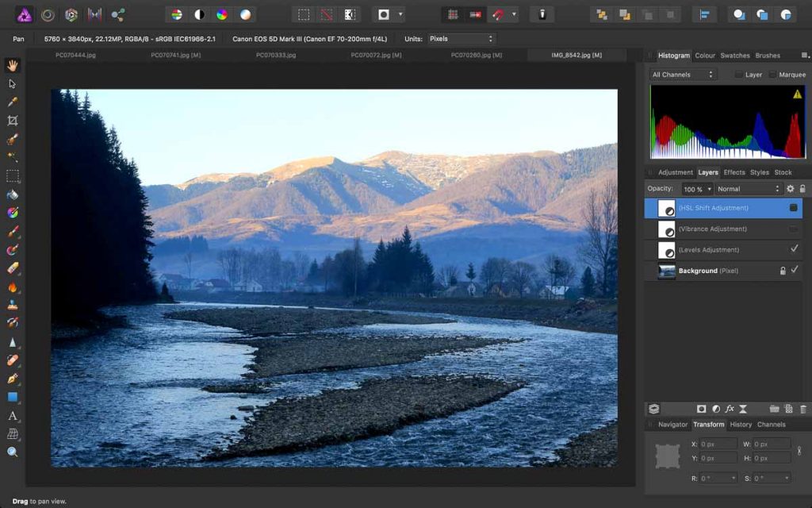This screenshot has height=508, width=812.
Task: Expand the Units Pixels dropdown
Action: coord(461,38)
